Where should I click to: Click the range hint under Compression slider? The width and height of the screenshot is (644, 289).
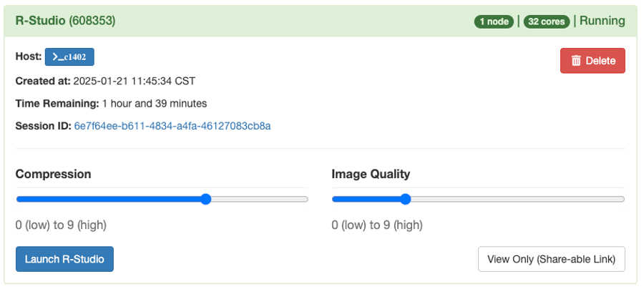point(61,225)
